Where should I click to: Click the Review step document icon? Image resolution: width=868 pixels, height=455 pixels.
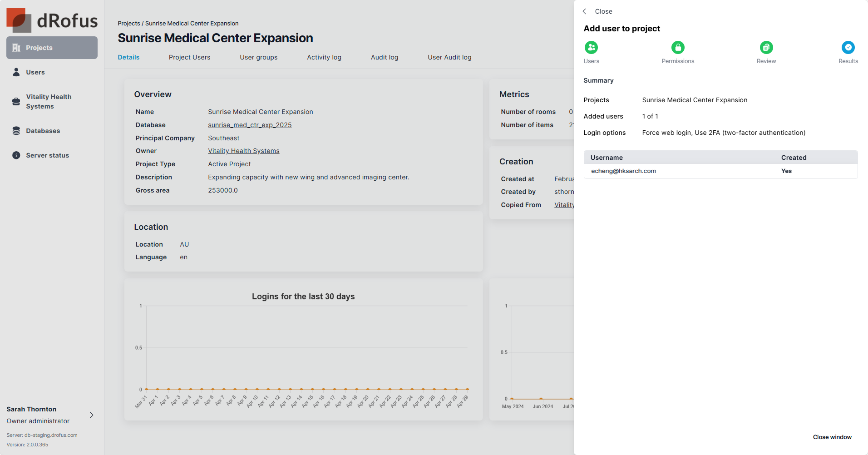pyautogui.click(x=766, y=47)
